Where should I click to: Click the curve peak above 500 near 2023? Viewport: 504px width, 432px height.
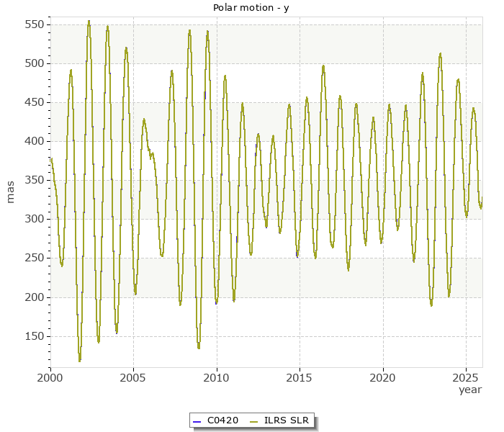(x=440, y=54)
